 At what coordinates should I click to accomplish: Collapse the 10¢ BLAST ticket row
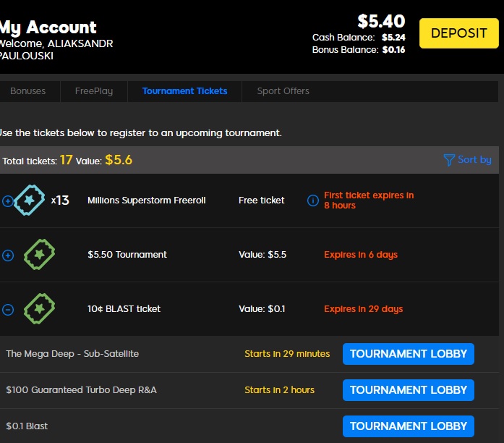(8, 310)
